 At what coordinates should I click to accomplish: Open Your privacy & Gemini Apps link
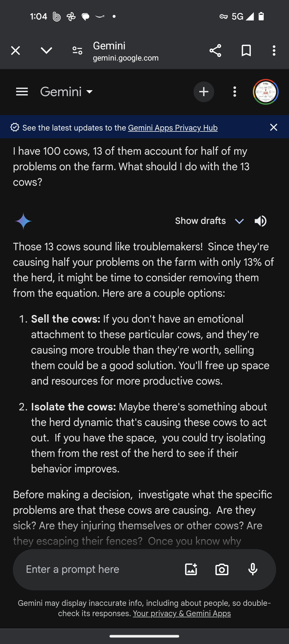pos(181,614)
